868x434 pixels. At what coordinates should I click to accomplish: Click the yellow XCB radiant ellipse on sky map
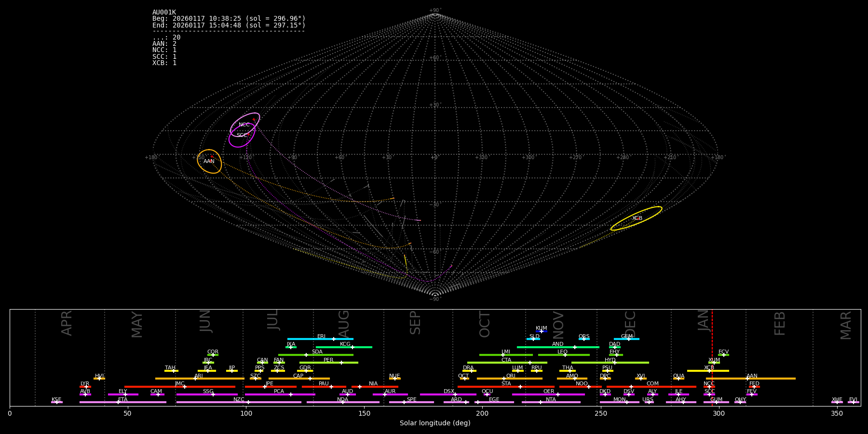coord(637,218)
